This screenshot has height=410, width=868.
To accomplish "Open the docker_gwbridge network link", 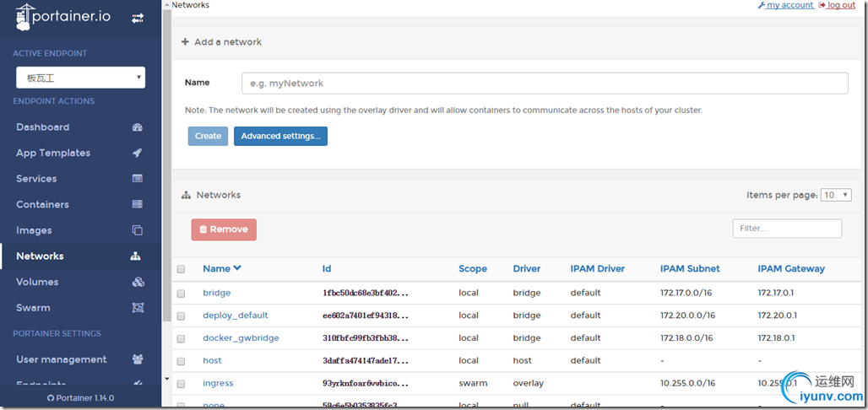I will (241, 338).
